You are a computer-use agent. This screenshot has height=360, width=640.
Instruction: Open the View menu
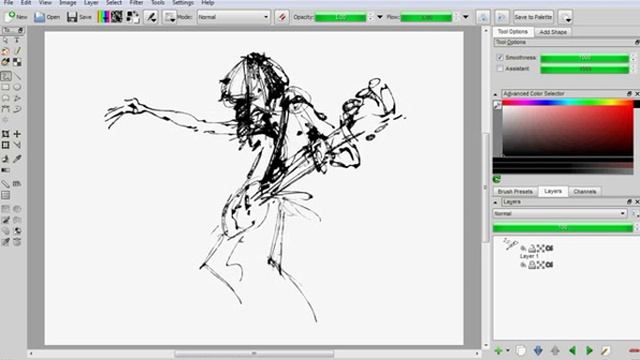tap(45, 2)
